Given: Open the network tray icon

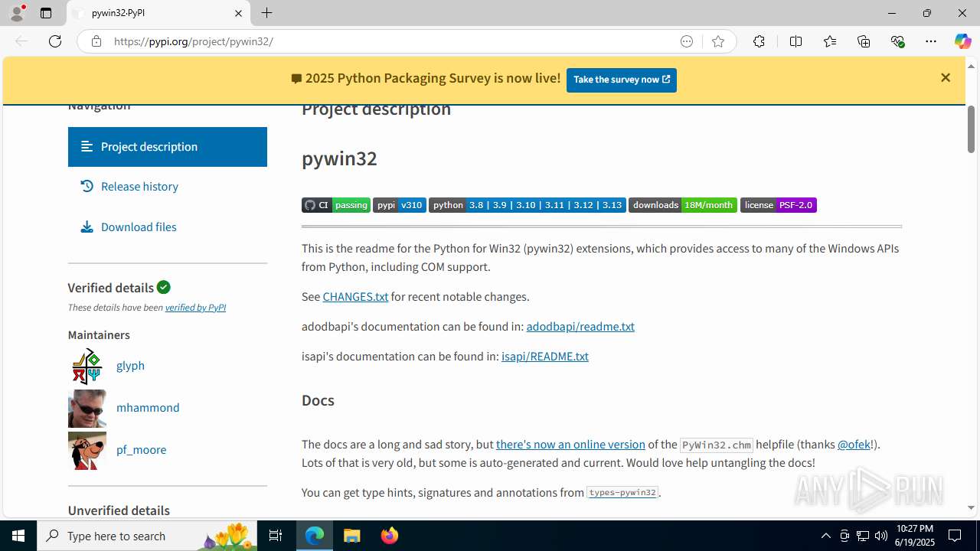Looking at the screenshot, I should pos(863,536).
